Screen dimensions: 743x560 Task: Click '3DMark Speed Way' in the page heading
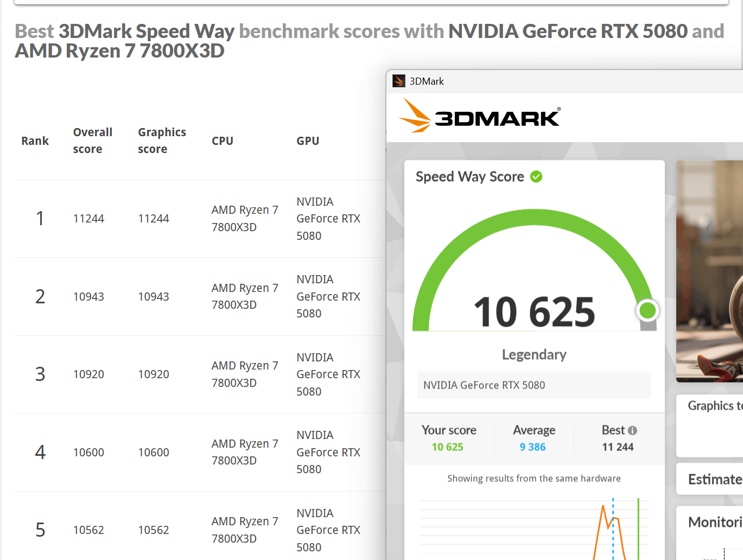click(x=147, y=31)
